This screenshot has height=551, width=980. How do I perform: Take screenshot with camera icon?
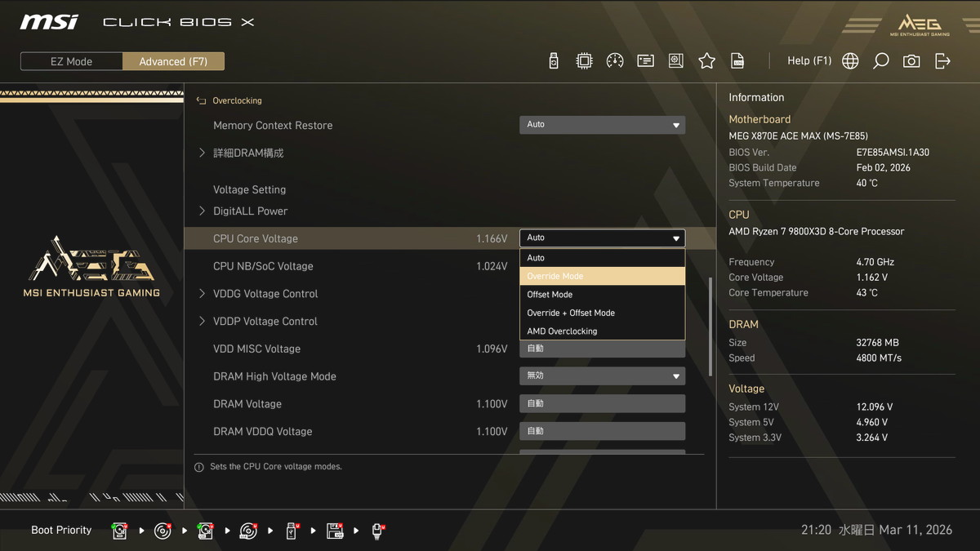911,61
